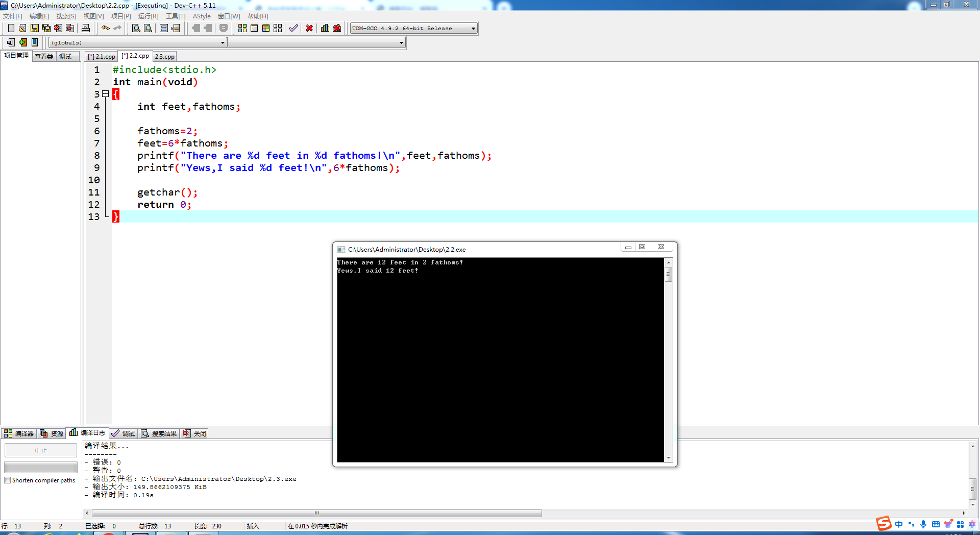Collapse the code fold at line 3
The width and height of the screenshot is (980, 535).
pyautogui.click(x=106, y=94)
